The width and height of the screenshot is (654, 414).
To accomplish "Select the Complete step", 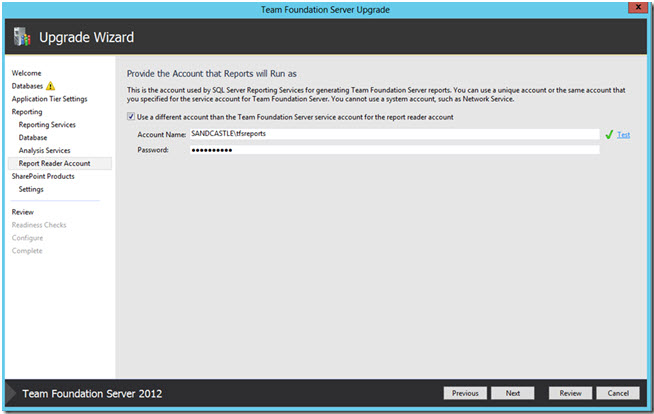I will (27, 251).
